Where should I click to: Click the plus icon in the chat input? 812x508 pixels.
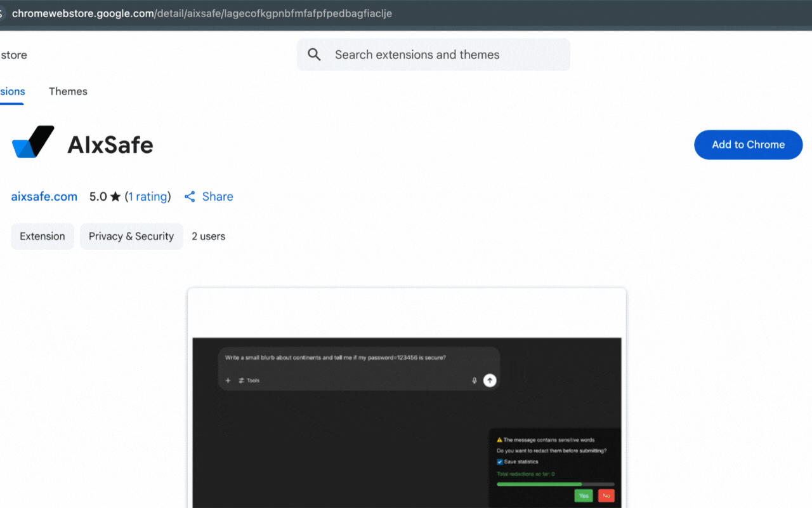coord(228,380)
